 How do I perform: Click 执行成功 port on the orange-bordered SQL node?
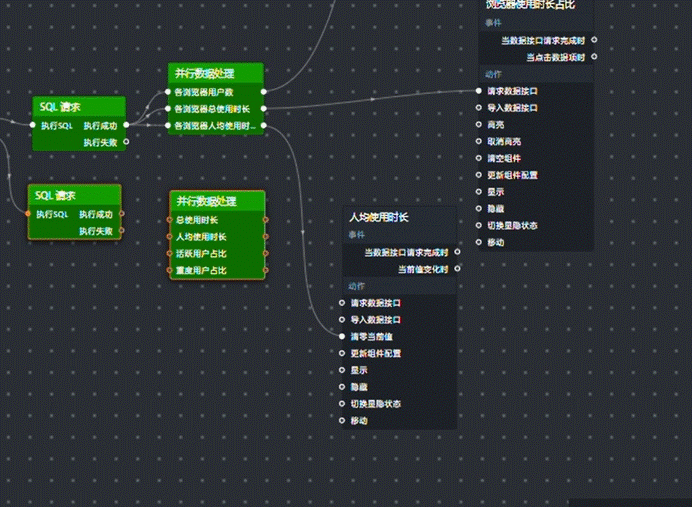(x=121, y=214)
